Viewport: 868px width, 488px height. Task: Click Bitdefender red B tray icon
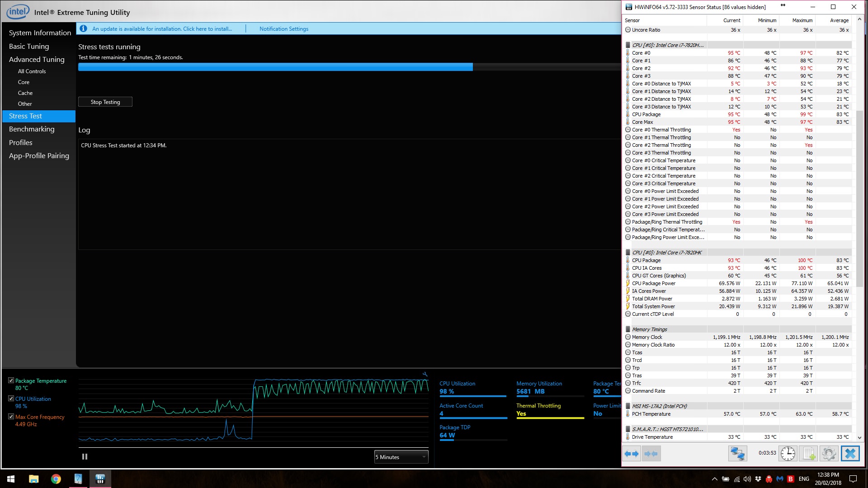point(791,479)
